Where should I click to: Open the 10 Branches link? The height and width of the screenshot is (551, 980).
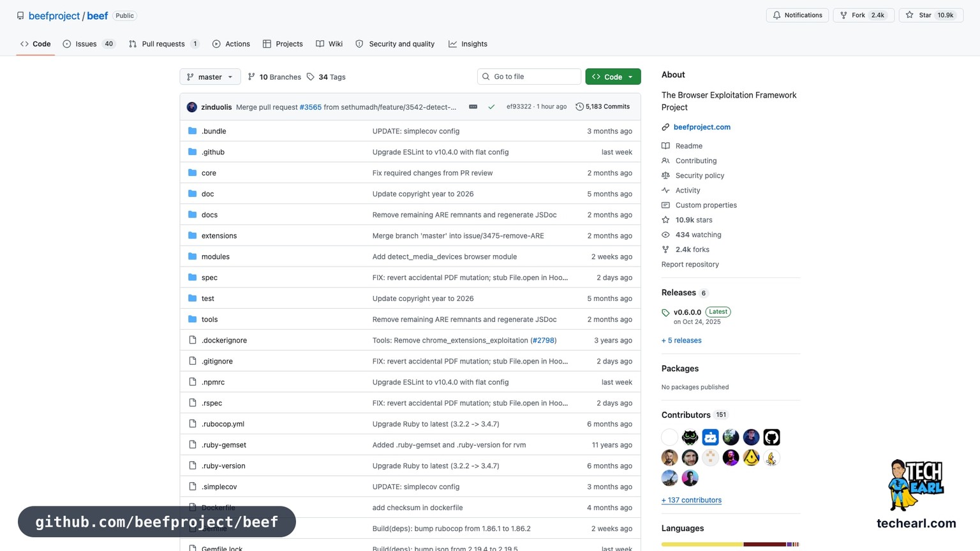point(280,77)
